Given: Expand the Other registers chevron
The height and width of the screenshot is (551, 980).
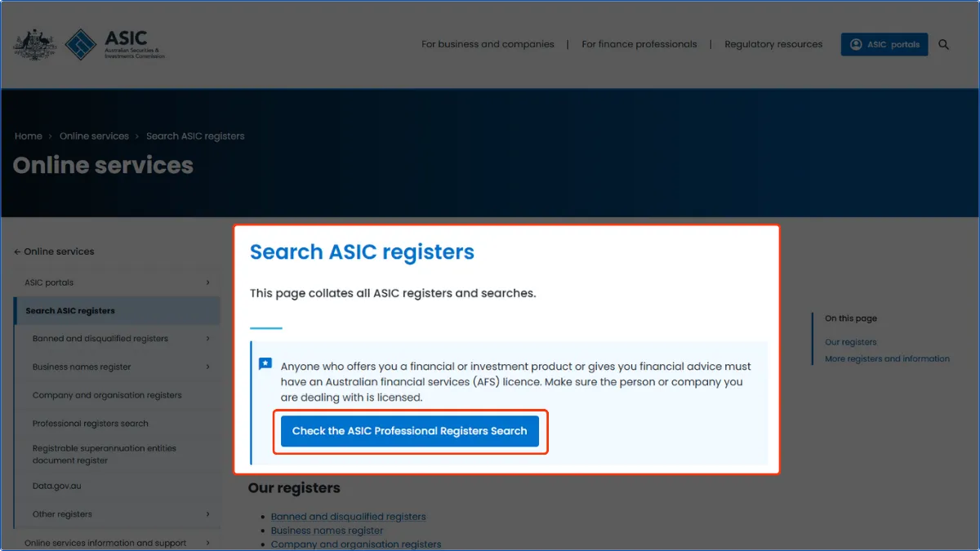Looking at the screenshot, I should [207, 514].
